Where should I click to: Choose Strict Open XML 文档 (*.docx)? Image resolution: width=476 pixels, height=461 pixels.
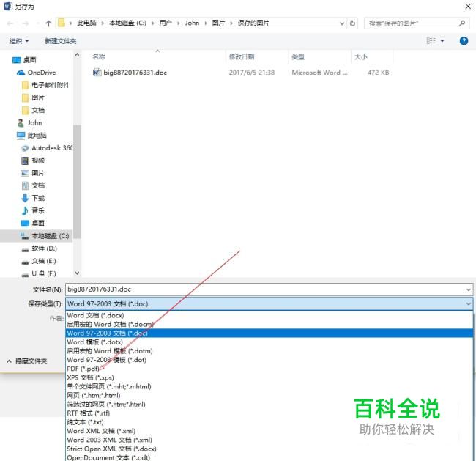coord(269,449)
